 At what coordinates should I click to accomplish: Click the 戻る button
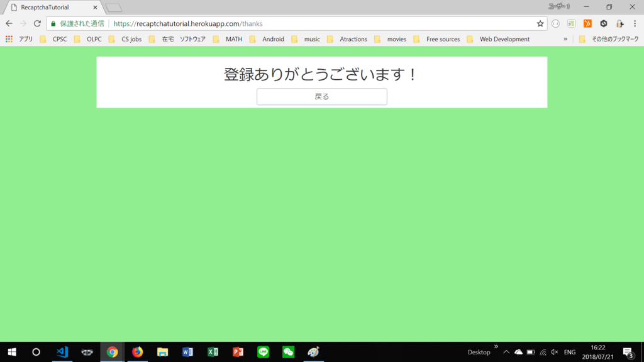pyautogui.click(x=321, y=97)
